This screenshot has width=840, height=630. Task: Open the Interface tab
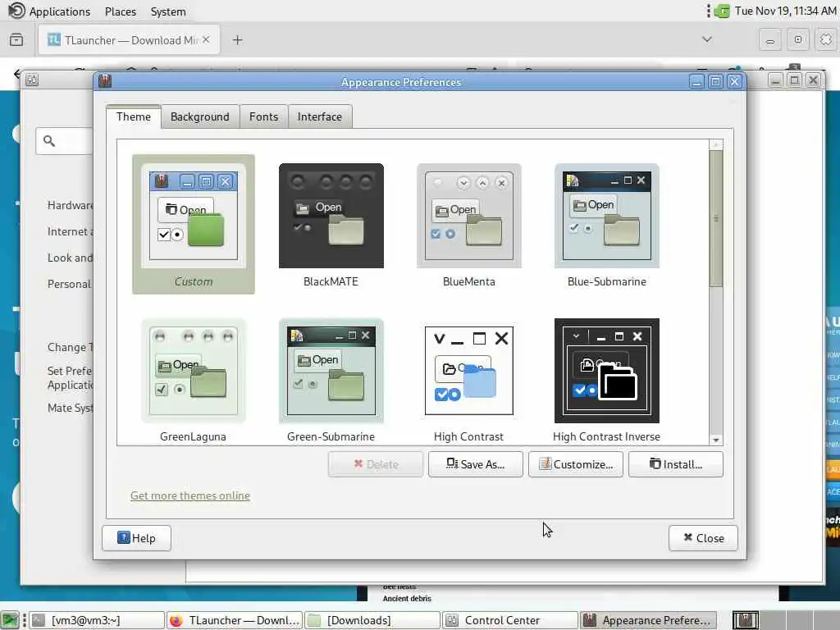(320, 116)
